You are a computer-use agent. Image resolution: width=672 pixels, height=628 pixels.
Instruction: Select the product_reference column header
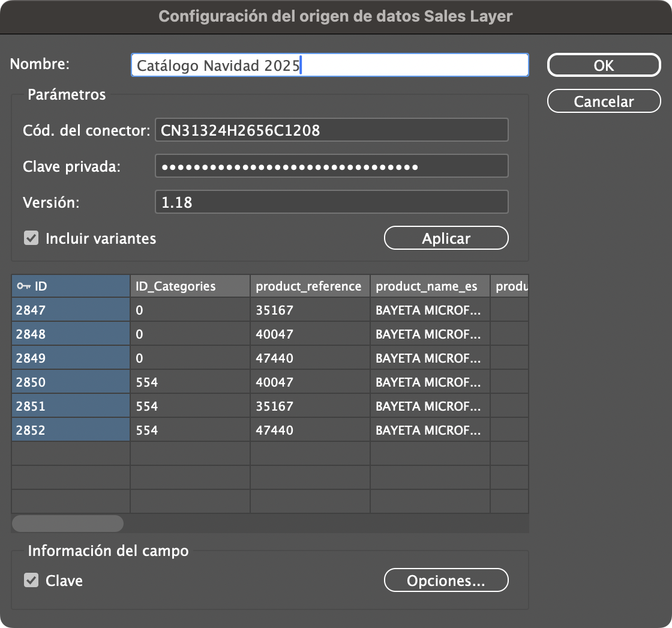(310, 286)
